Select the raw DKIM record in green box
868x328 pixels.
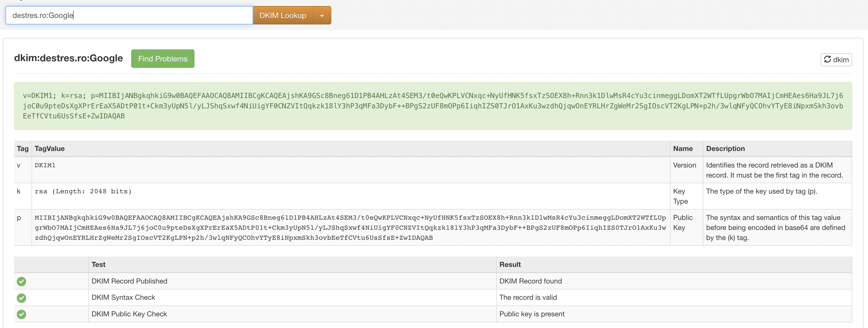point(433,106)
